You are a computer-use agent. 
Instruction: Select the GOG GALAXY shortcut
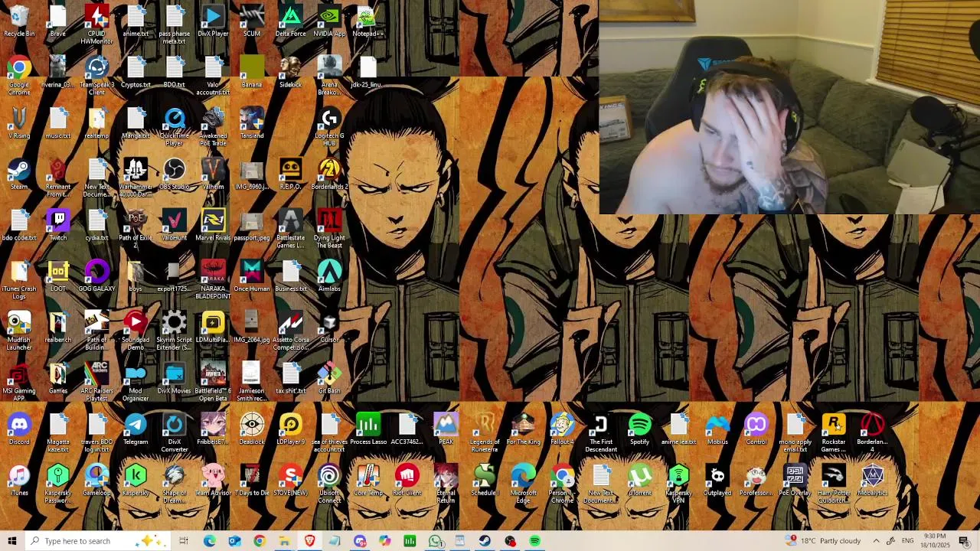[x=96, y=276]
